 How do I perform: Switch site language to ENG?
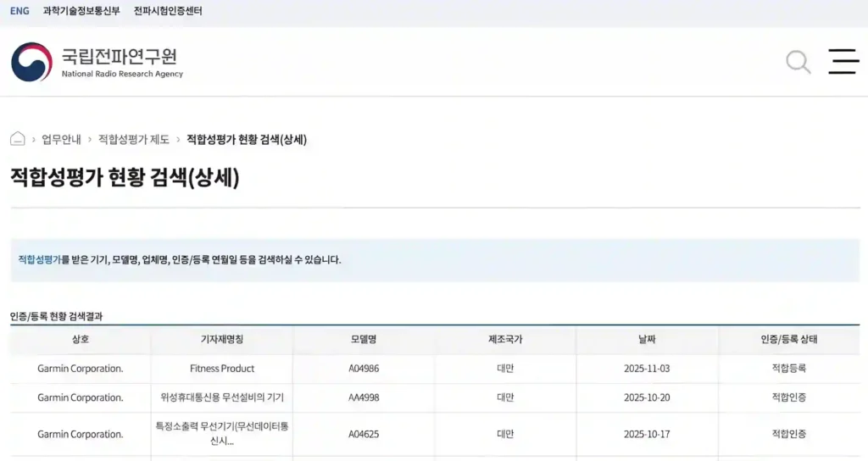[19, 11]
